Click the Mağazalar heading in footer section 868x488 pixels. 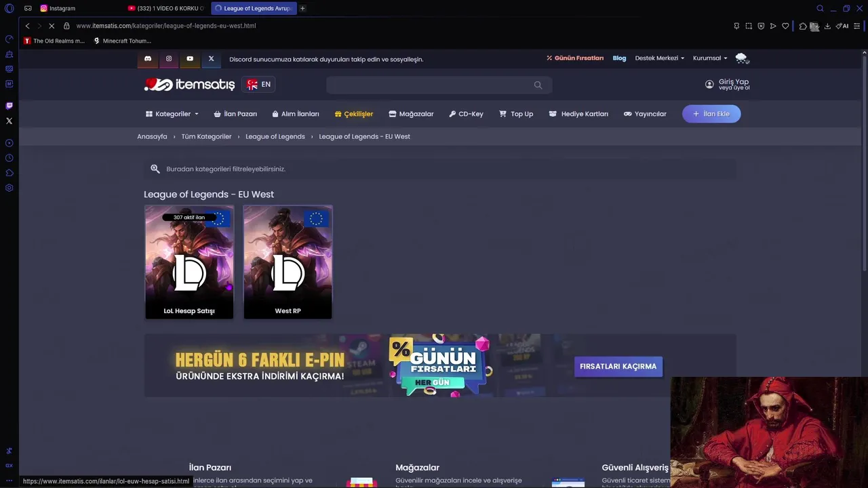coord(417,468)
